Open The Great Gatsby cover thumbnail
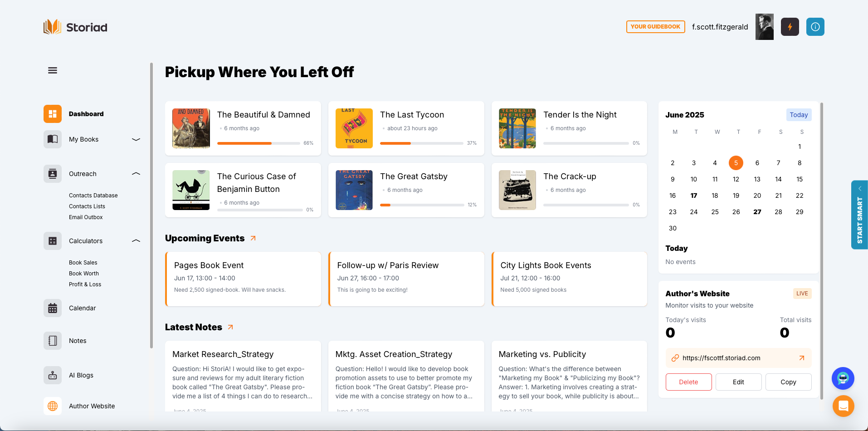The width and height of the screenshot is (868, 431). coord(354,190)
